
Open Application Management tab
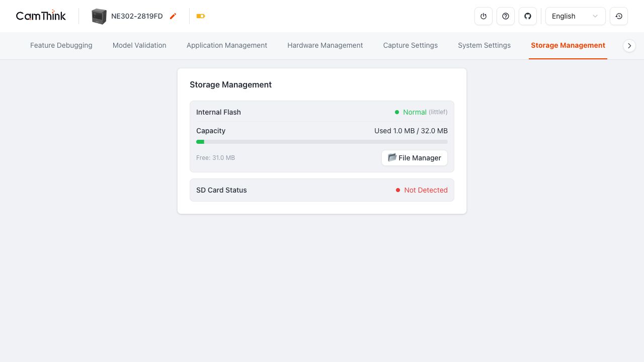click(227, 45)
